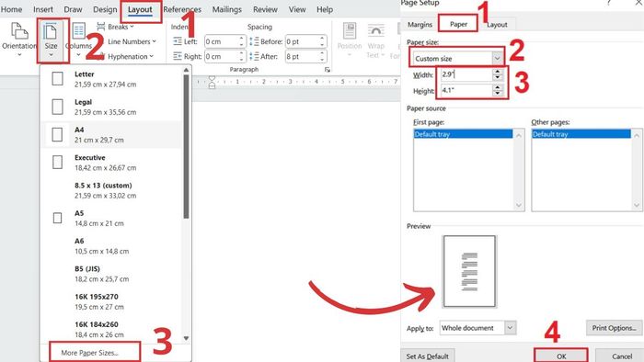Choose 16K 184x260 paper size
This screenshot has height=362, width=644.
[x=111, y=329]
